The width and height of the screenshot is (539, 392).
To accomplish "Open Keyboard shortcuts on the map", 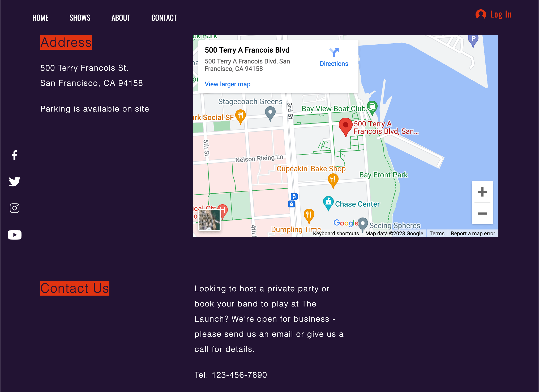I will pyautogui.click(x=336, y=233).
